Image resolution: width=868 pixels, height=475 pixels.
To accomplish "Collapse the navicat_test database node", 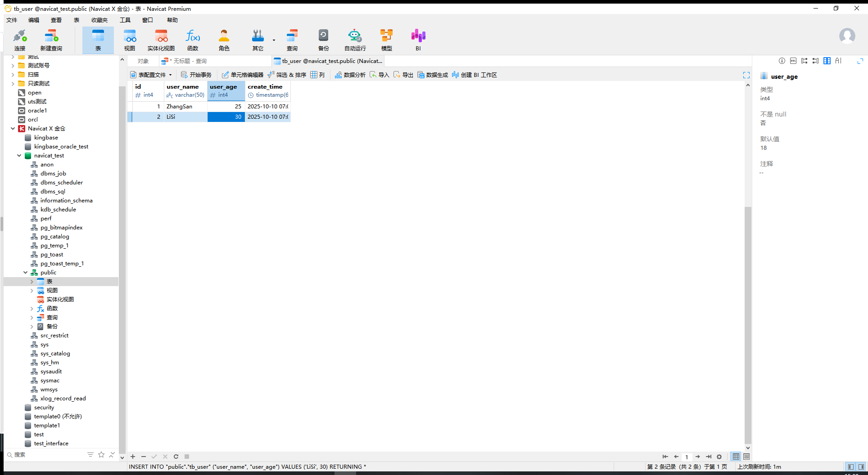I will (19, 156).
